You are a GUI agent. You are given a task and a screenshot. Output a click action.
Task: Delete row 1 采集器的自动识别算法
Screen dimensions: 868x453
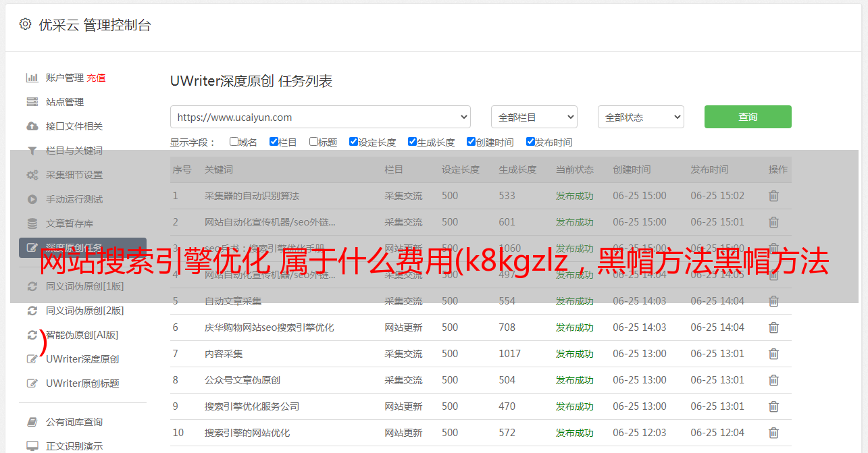point(774,196)
